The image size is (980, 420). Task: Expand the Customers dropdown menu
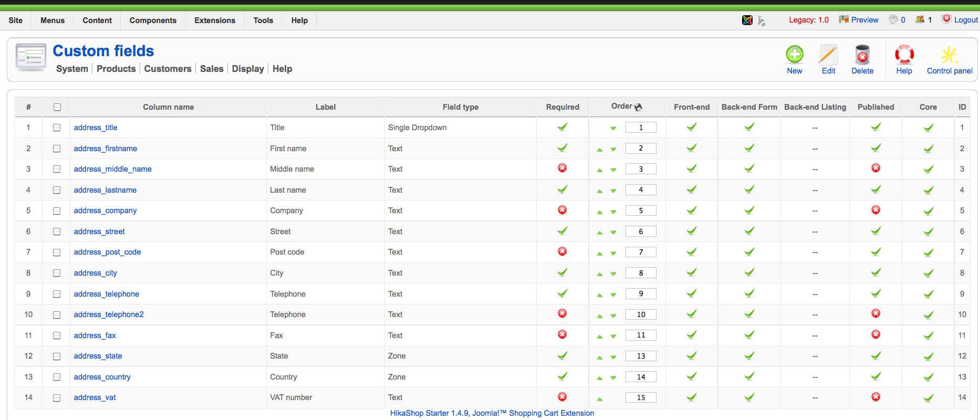coord(168,69)
